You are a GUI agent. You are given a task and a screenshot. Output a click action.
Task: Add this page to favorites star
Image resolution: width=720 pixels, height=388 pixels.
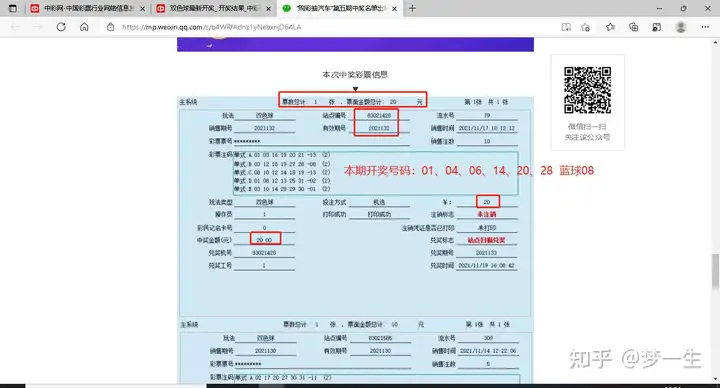(x=585, y=27)
